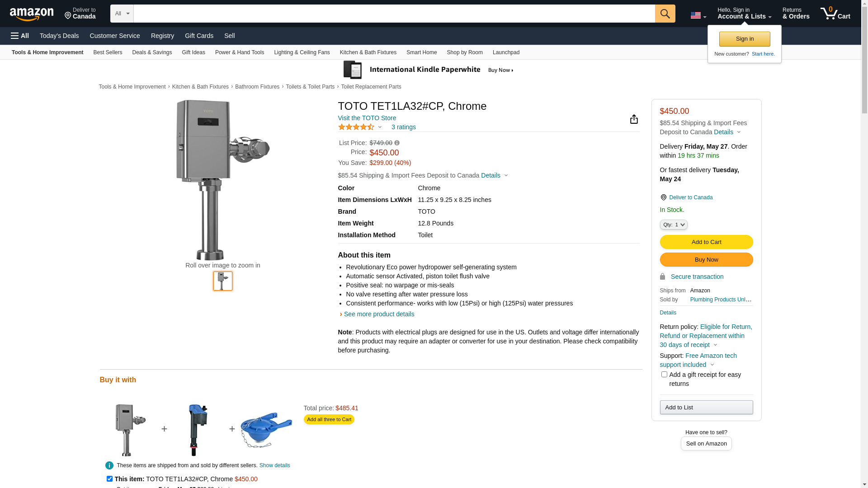The height and width of the screenshot is (488, 868).
Task: Visit the TOTO Store link
Action: click(367, 118)
